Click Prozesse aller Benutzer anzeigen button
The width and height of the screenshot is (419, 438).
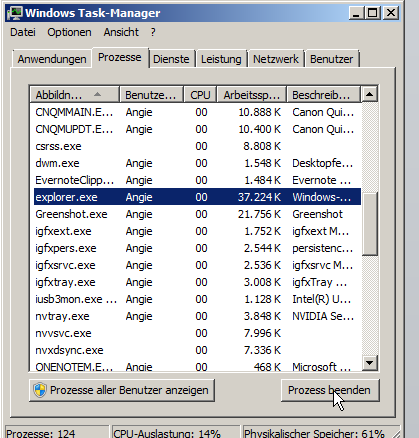pos(122,390)
